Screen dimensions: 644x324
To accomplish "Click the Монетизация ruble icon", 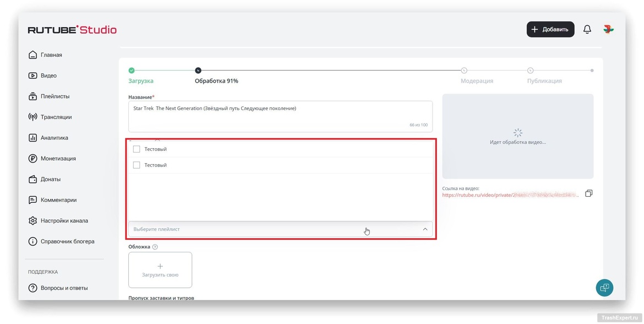I will pos(32,159).
